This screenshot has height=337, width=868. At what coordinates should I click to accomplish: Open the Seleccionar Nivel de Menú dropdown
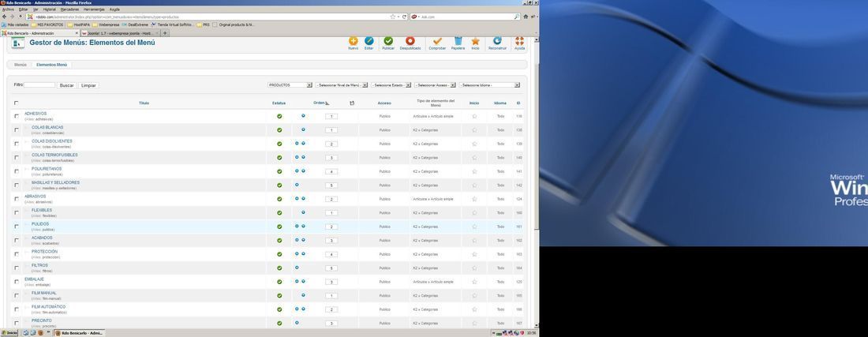pyautogui.click(x=342, y=85)
